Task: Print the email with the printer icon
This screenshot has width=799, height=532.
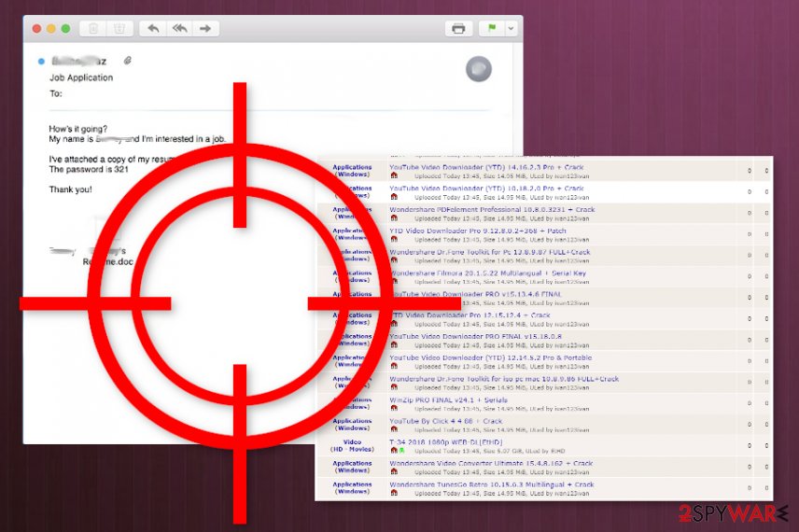Action: 458,29
